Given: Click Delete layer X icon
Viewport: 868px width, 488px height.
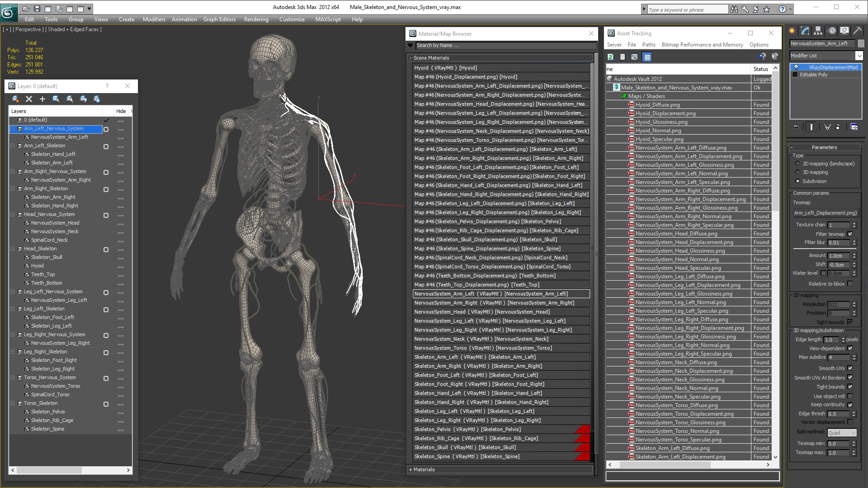Looking at the screenshot, I should tap(29, 99).
